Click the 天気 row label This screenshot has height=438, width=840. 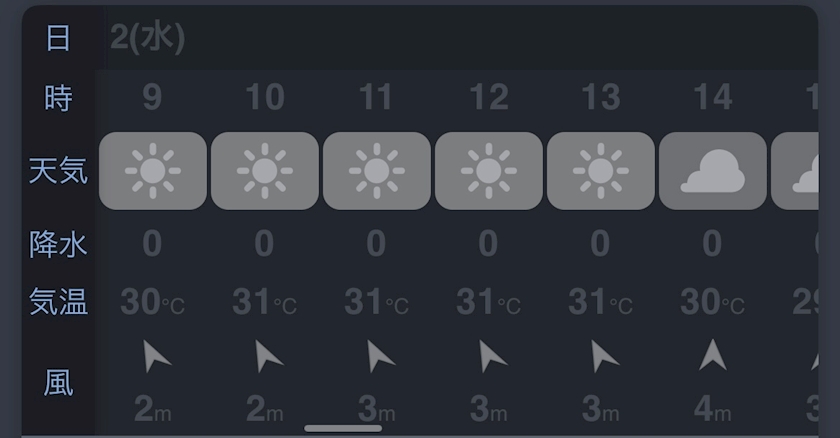[58, 171]
